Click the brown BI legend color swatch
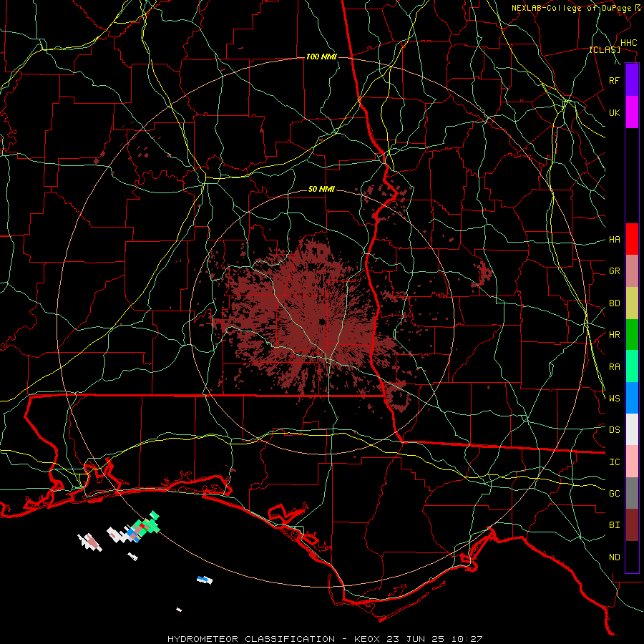 pos(632,525)
